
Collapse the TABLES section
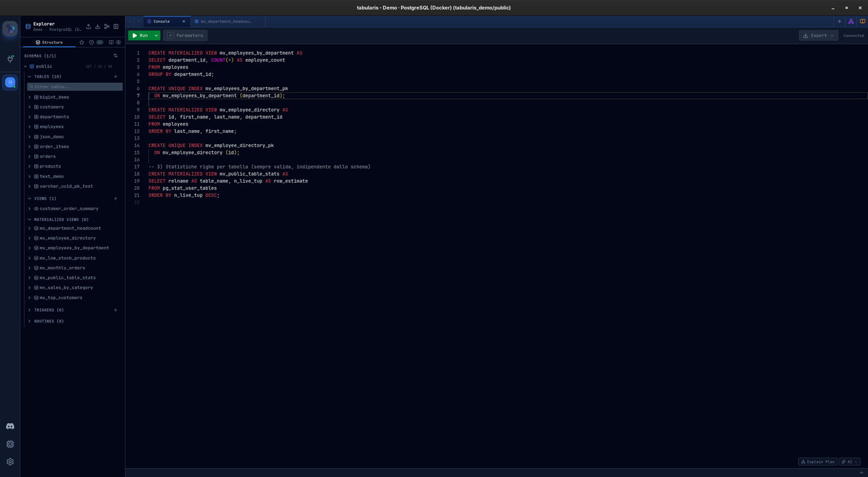pos(30,76)
